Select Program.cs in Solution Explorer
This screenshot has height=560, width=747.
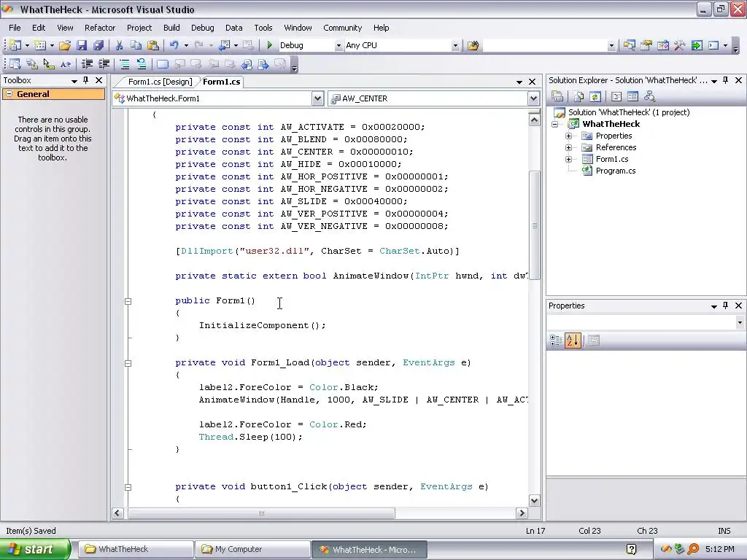click(x=616, y=171)
